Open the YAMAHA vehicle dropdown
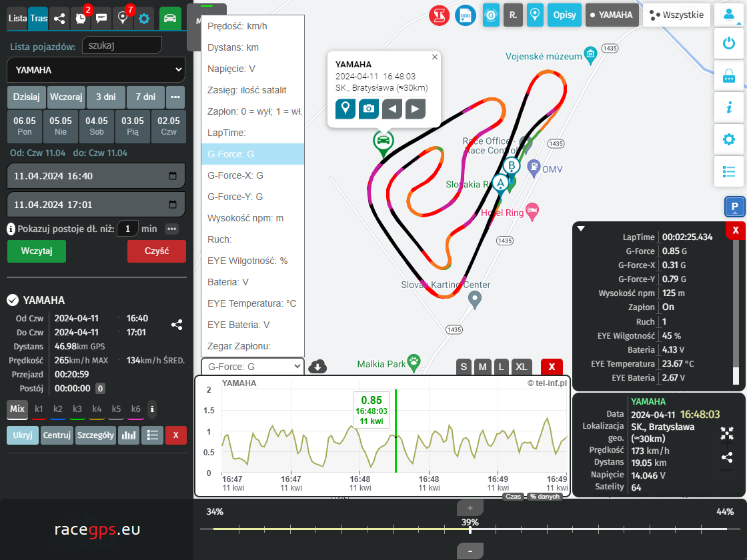747x560 pixels. point(96,69)
